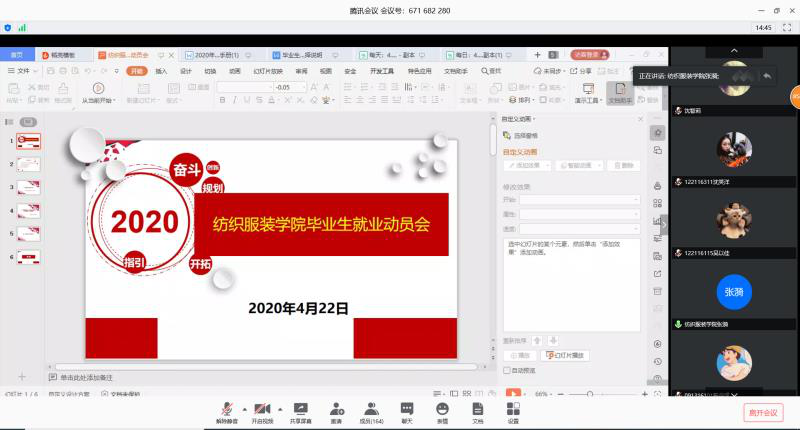Open the meeting chat panel
The height and width of the screenshot is (430, 800).
click(x=407, y=410)
